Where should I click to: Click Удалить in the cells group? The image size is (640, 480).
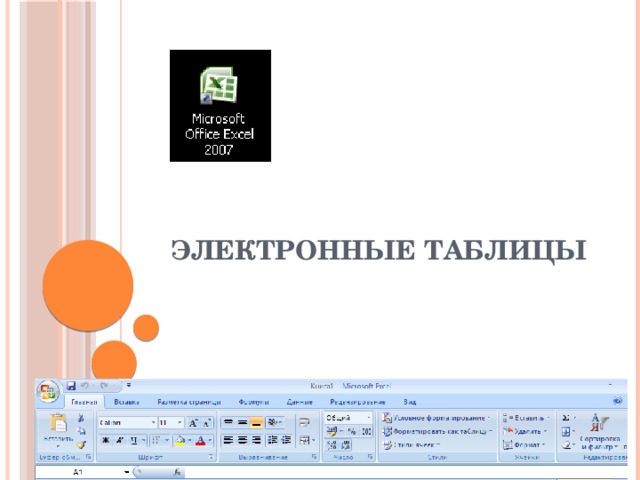point(525,431)
